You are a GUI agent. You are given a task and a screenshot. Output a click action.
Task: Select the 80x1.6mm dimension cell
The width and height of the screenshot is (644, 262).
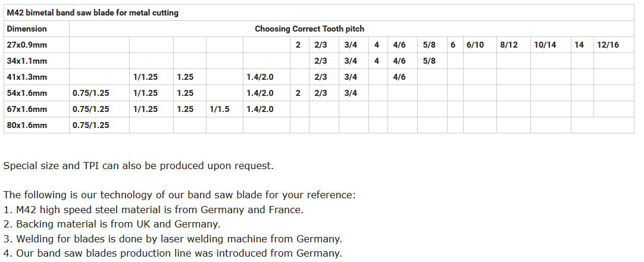tap(36, 125)
